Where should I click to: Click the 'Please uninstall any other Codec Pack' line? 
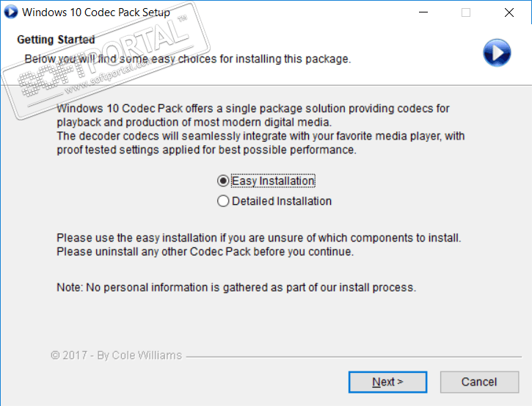(x=205, y=252)
